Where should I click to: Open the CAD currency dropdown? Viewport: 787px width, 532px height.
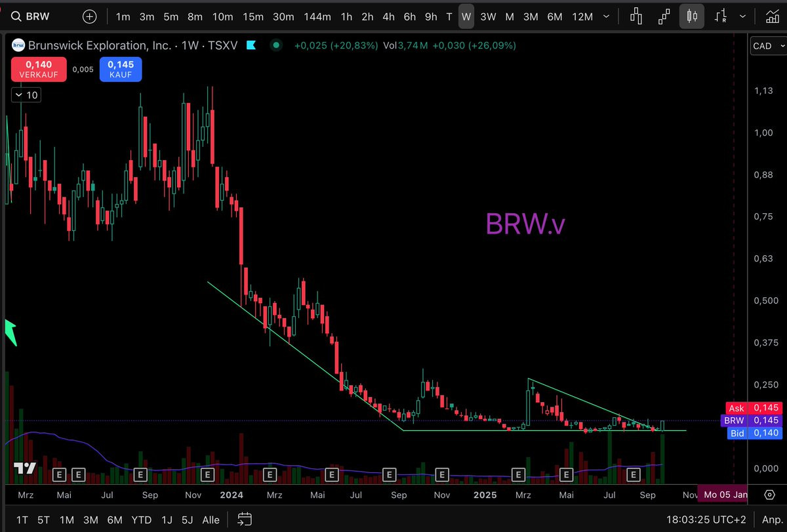pyautogui.click(x=769, y=46)
